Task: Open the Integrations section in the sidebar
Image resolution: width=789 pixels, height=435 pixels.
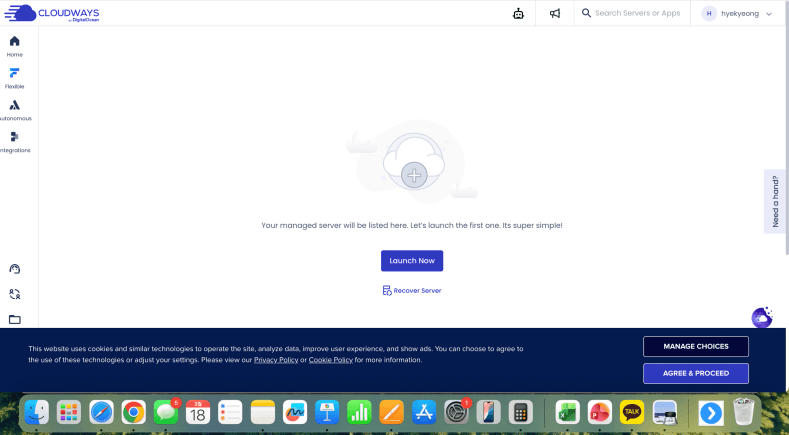Action: coord(15,142)
